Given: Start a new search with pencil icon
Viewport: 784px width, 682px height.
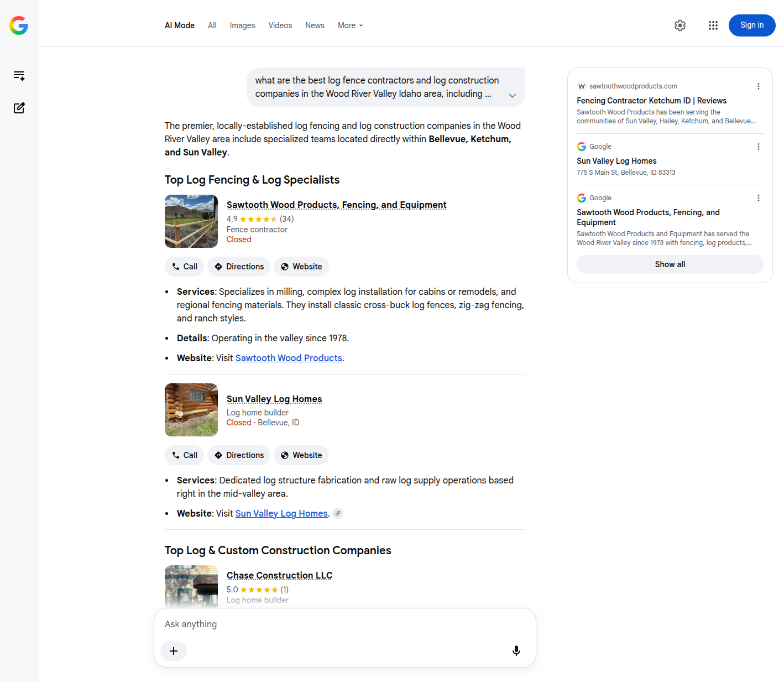Looking at the screenshot, I should point(19,108).
